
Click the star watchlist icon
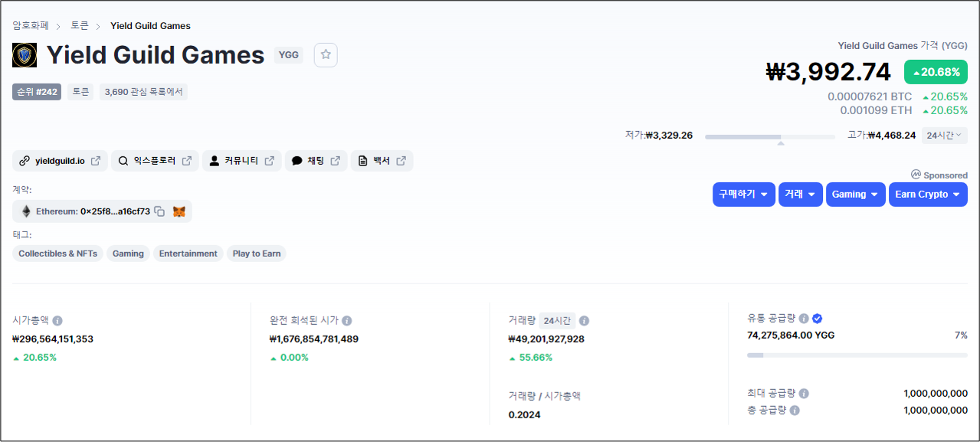(x=326, y=55)
